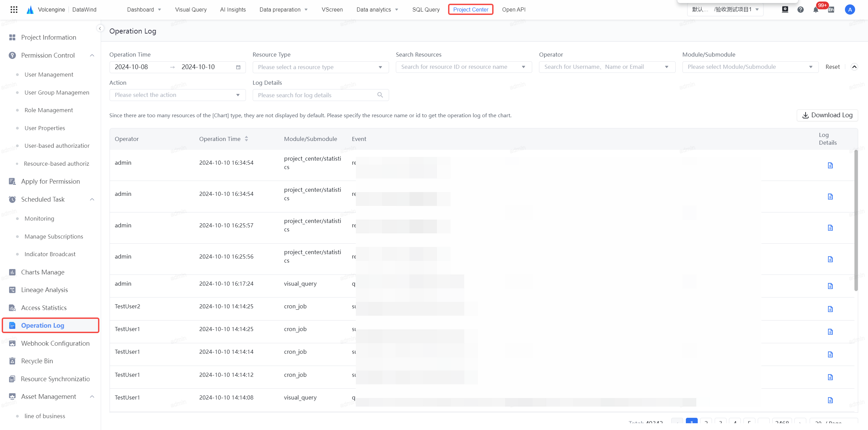Select Operation Log in sidebar
The width and height of the screenshot is (868, 430).
click(51, 325)
